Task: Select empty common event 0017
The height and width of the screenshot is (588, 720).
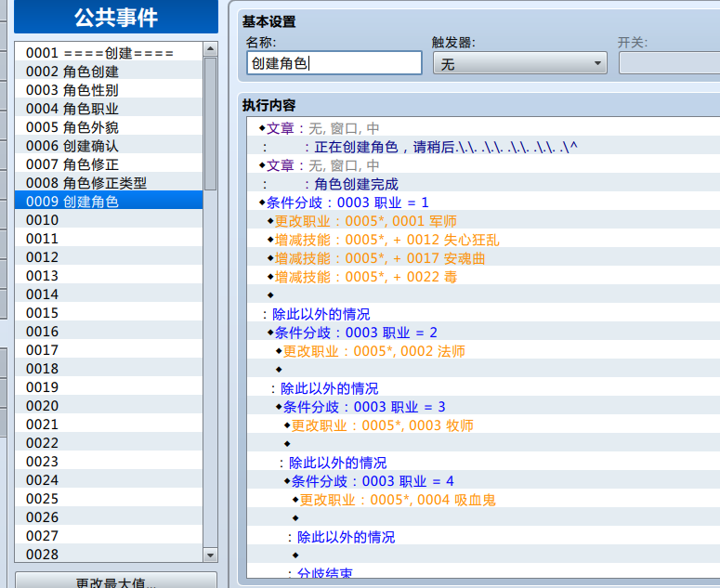Action: click(x=109, y=350)
